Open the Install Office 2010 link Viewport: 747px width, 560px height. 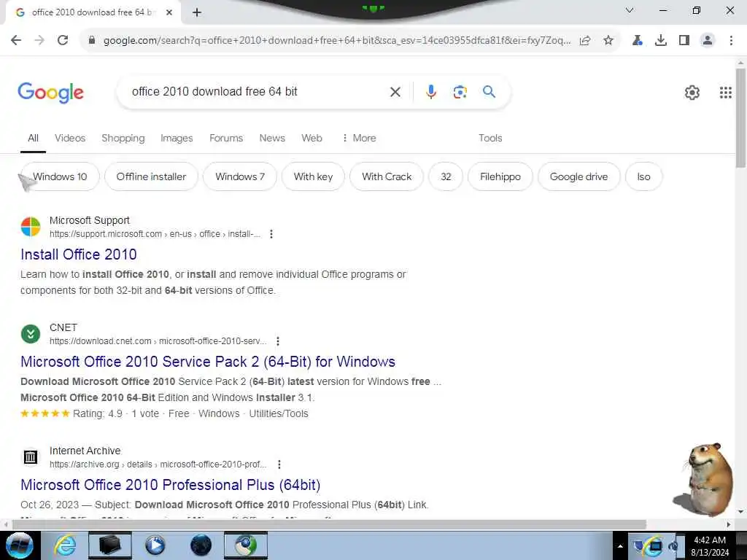(79, 254)
